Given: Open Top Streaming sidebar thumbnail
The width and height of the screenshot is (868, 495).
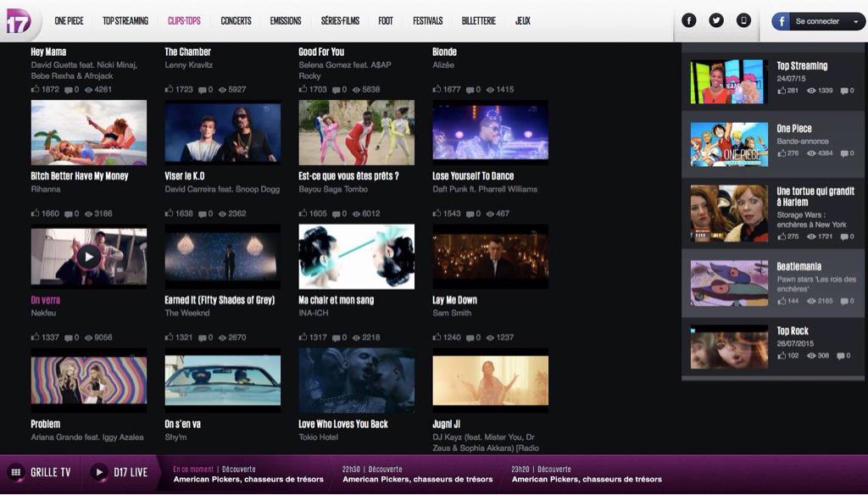Looking at the screenshot, I should pos(729,82).
